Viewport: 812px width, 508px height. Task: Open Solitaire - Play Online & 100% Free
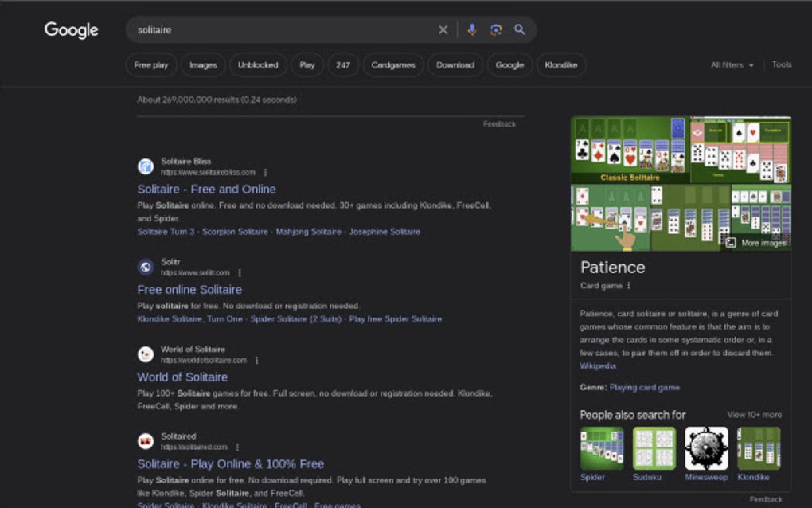coord(230,464)
